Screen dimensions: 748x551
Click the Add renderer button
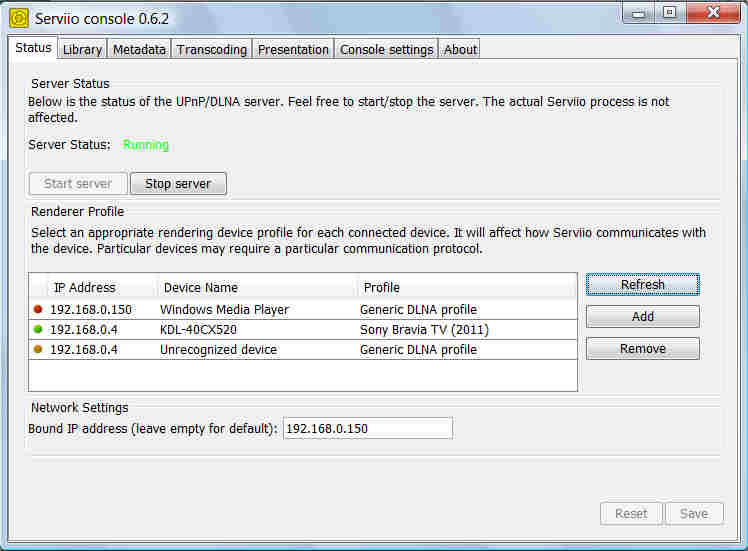[642, 317]
